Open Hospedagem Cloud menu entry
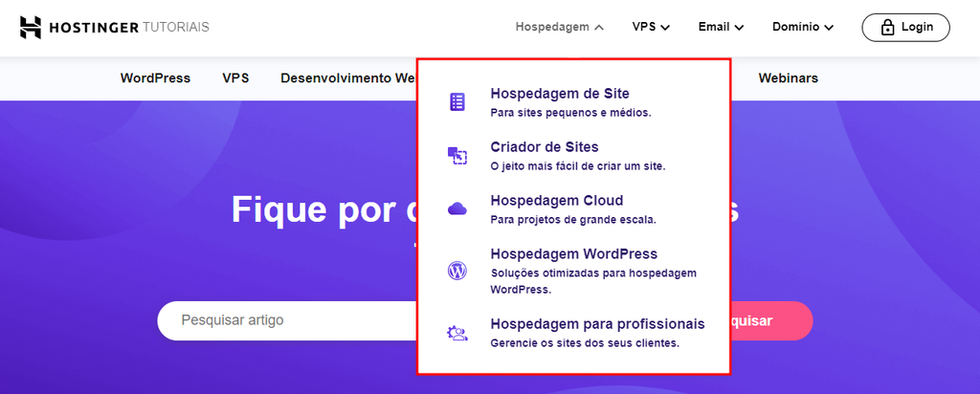 (573, 209)
